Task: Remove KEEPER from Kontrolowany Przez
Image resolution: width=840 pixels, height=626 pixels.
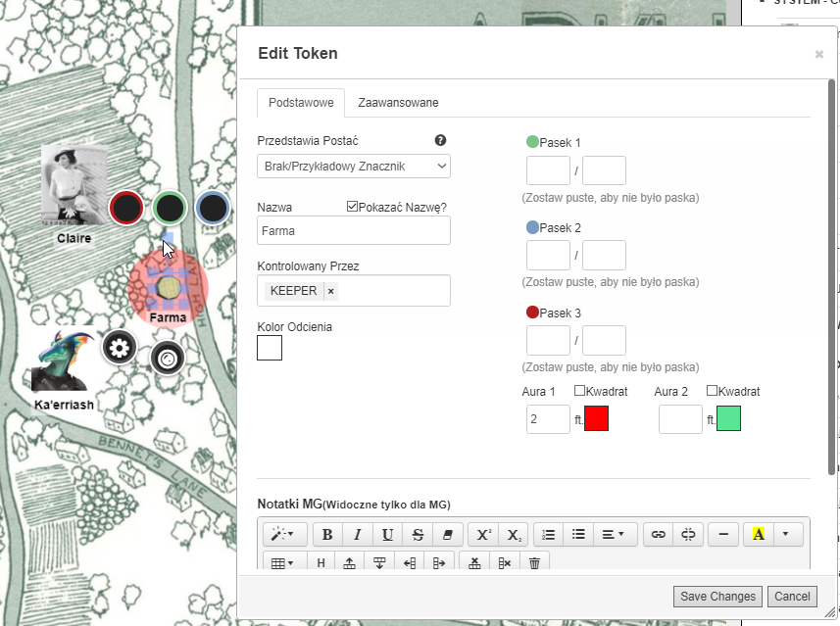Action: 331,291
